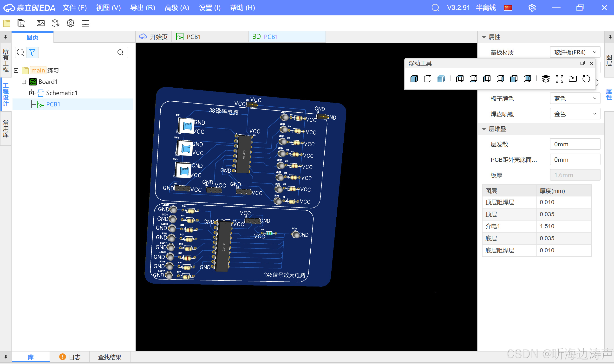Screen dimensions: 614x364
Task: Open the 视图 (V) menu
Action: 108,8
